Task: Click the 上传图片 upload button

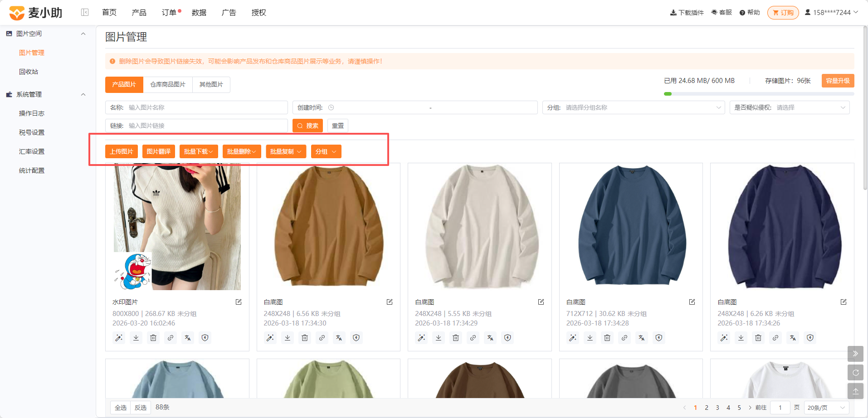Action: click(x=122, y=151)
